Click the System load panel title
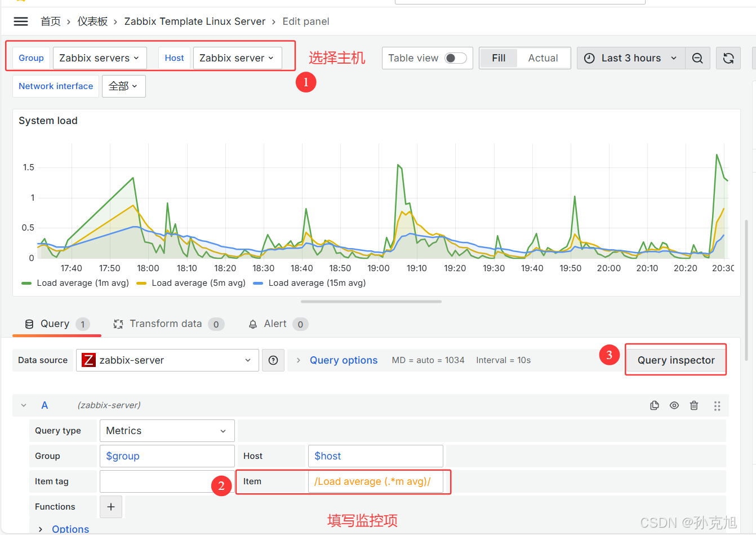The height and width of the screenshot is (535, 756). point(48,121)
